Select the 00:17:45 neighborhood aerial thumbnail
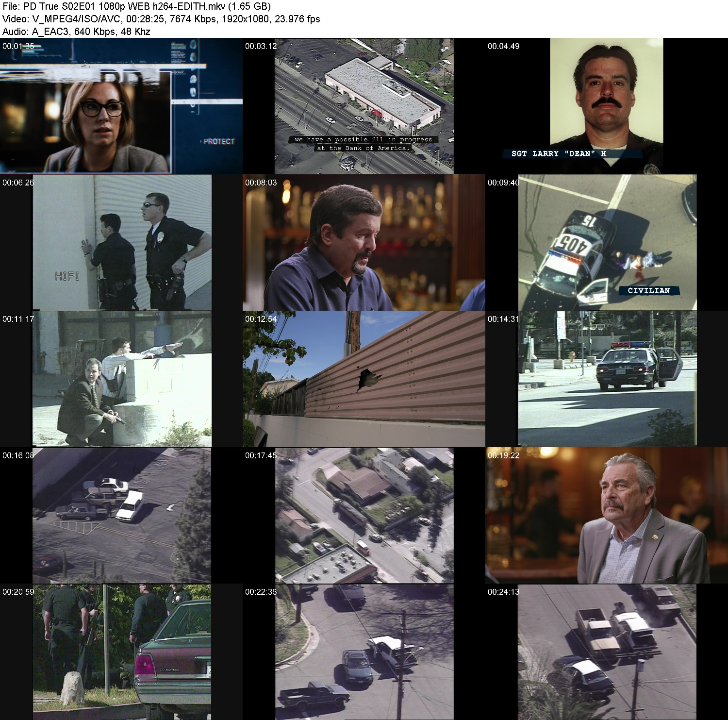This screenshot has width=728, height=720. click(x=364, y=516)
